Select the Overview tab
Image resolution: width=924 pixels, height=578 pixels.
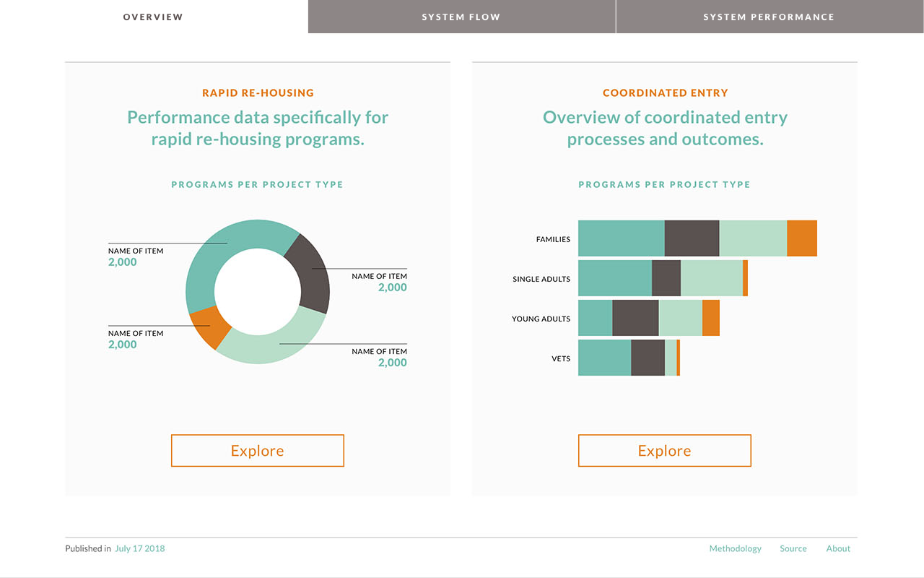(x=153, y=17)
